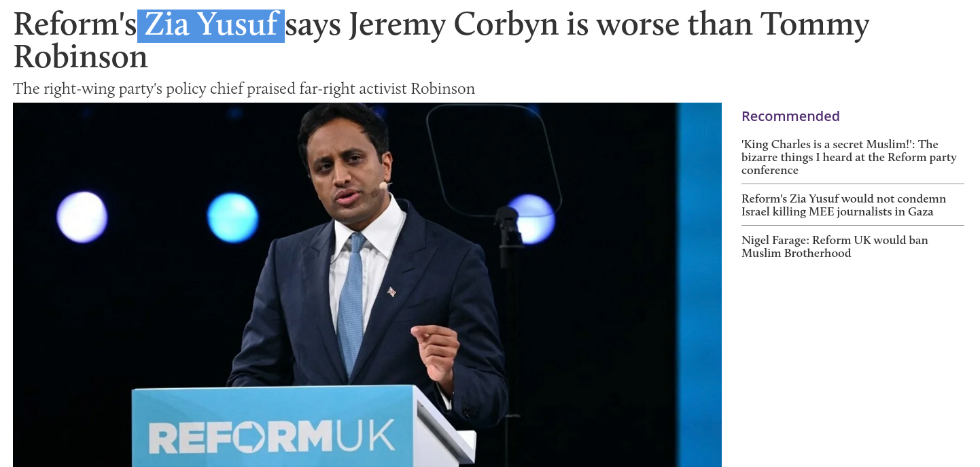The image size is (980, 467).
Task: Click the Union Jack lapel pin on the suit
Action: click(x=391, y=292)
